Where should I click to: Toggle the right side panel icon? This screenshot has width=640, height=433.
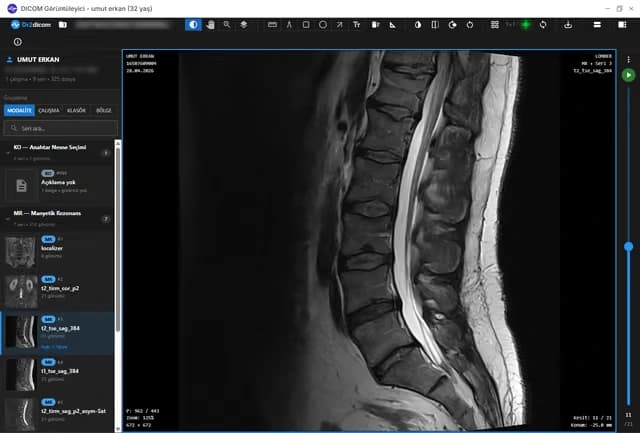coord(622,25)
